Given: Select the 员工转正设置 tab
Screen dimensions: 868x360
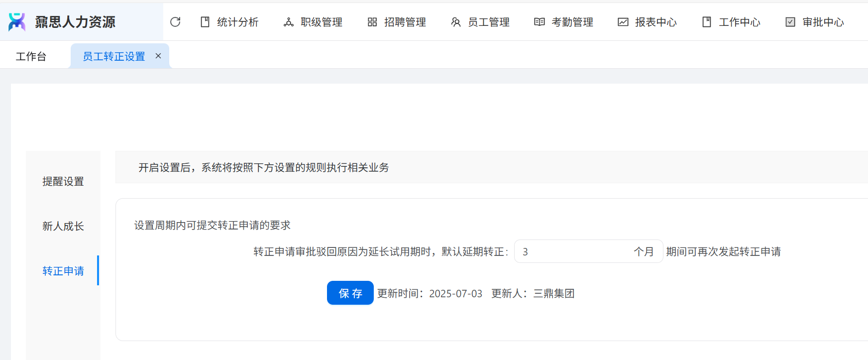Looking at the screenshot, I should pyautogui.click(x=113, y=56).
